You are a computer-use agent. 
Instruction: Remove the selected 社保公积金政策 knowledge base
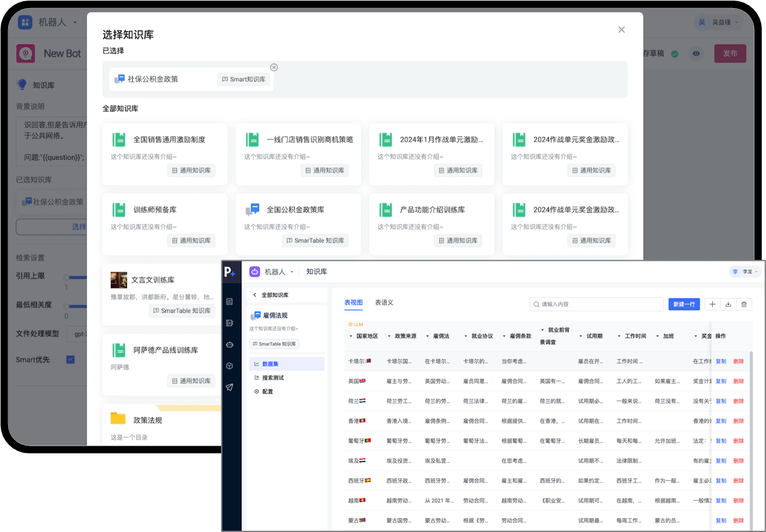tap(273, 68)
